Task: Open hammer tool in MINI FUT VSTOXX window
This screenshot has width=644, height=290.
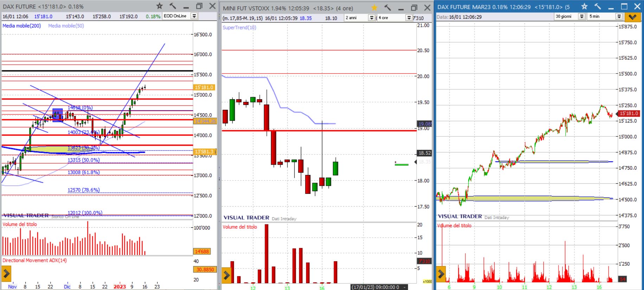Action: 387,8
